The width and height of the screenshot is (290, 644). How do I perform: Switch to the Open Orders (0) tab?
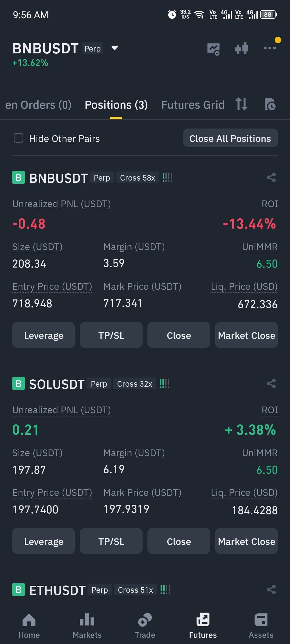(38, 105)
